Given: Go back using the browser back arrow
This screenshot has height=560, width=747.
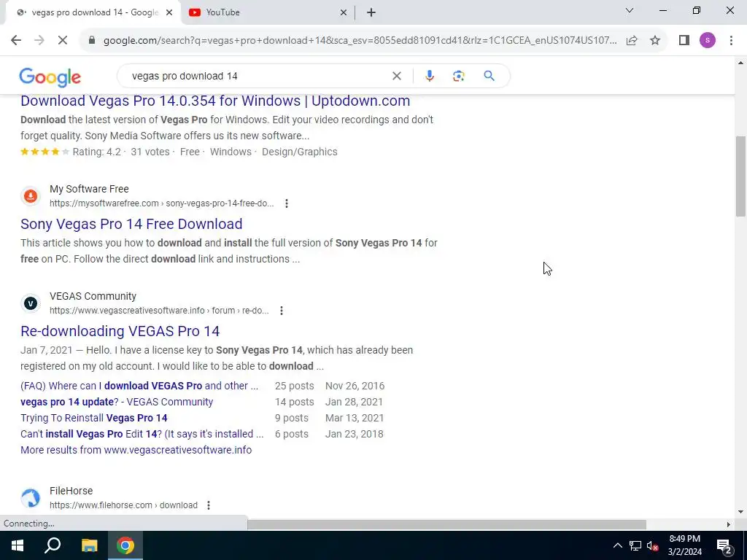Looking at the screenshot, I should click(16, 40).
